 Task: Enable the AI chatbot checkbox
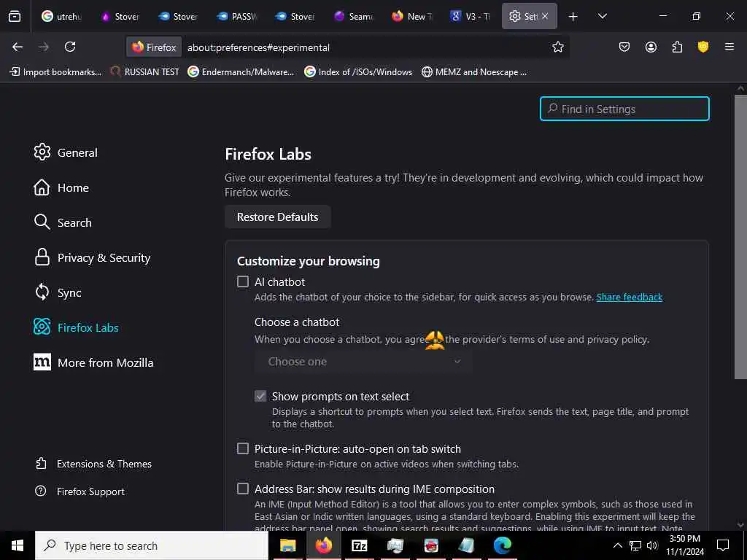coord(243,281)
